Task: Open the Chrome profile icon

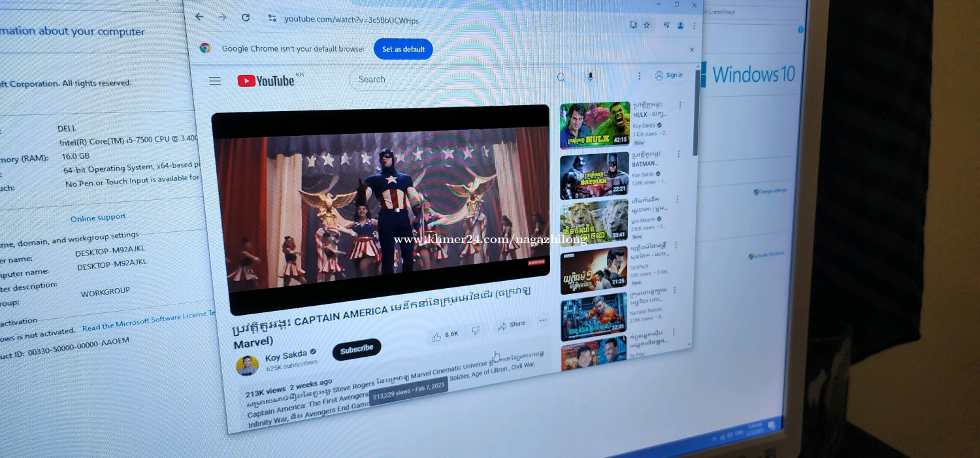Action: (x=681, y=25)
